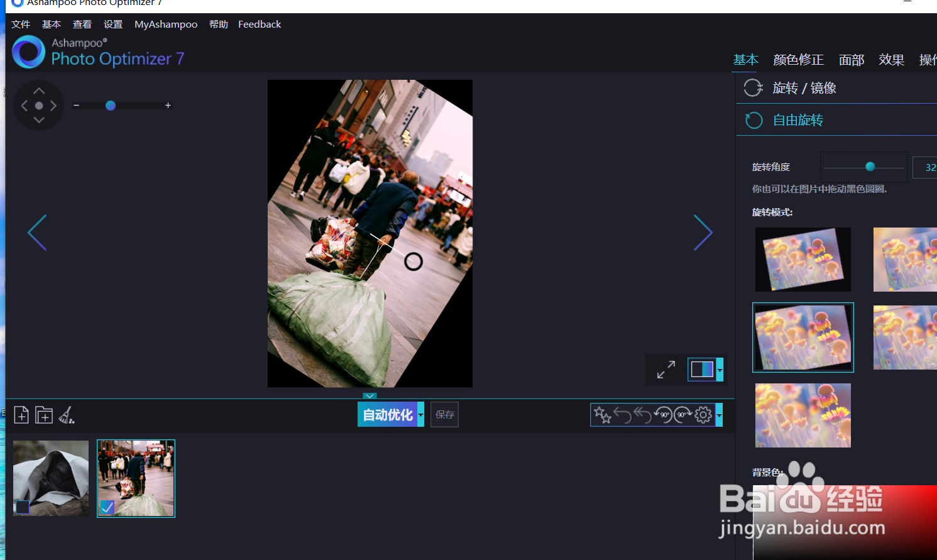
Task: Click the rotation angle value field
Action: pos(925,167)
